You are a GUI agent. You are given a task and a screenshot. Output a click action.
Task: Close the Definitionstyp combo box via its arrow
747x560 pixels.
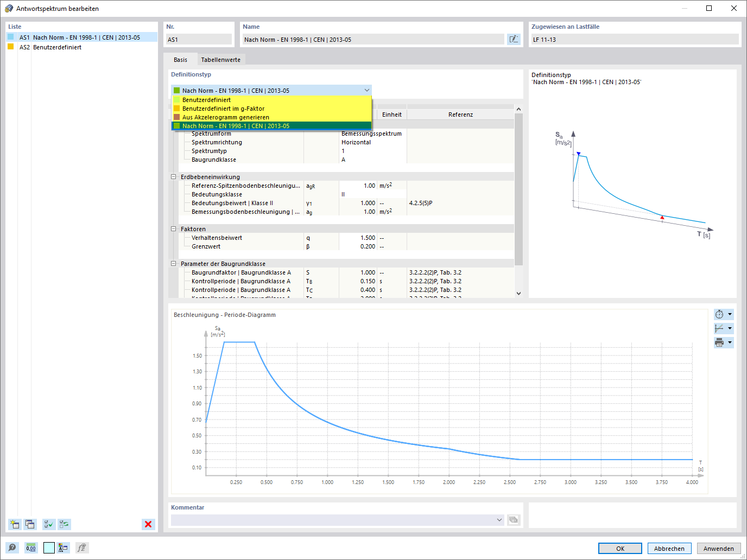[367, 91]
